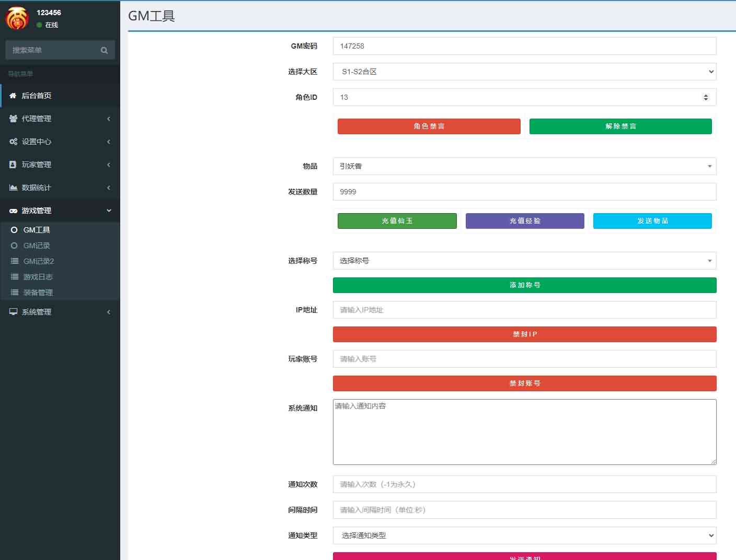Screen dimensions: 736x560
Task: Open the 通知类型 dropdown
Action: pos(524,535)
